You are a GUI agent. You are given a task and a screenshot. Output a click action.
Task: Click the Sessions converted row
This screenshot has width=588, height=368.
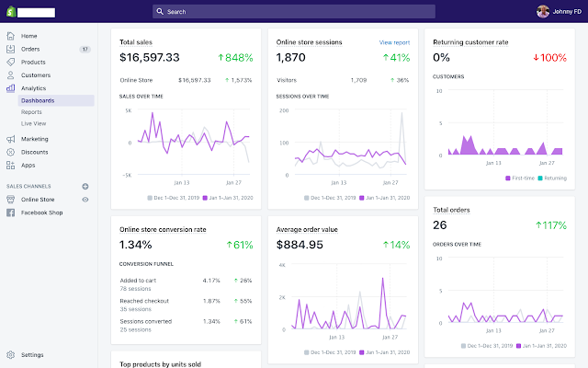pyautogui.click(x=186, y=325)
